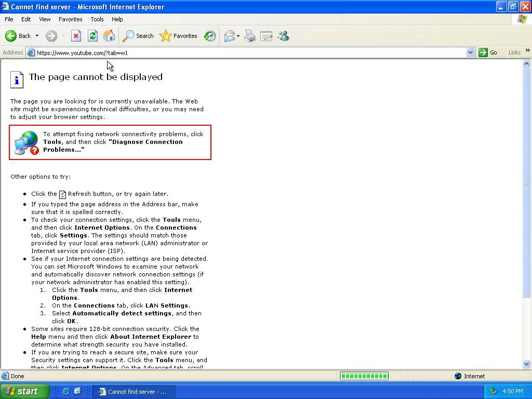Click the status bar Done page icon
The image size is (532, 399).
click(5, 376)
